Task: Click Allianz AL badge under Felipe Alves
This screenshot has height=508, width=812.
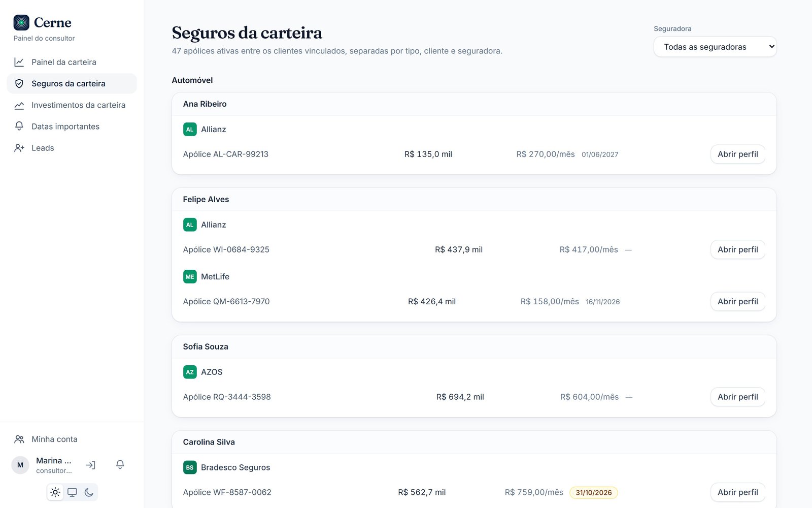Action: (190, 225)
